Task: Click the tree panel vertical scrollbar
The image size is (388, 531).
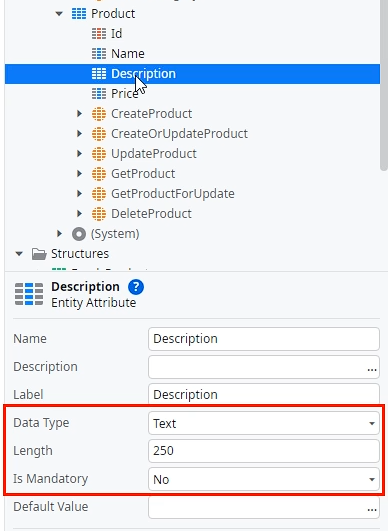Action: tap(384, 85)
